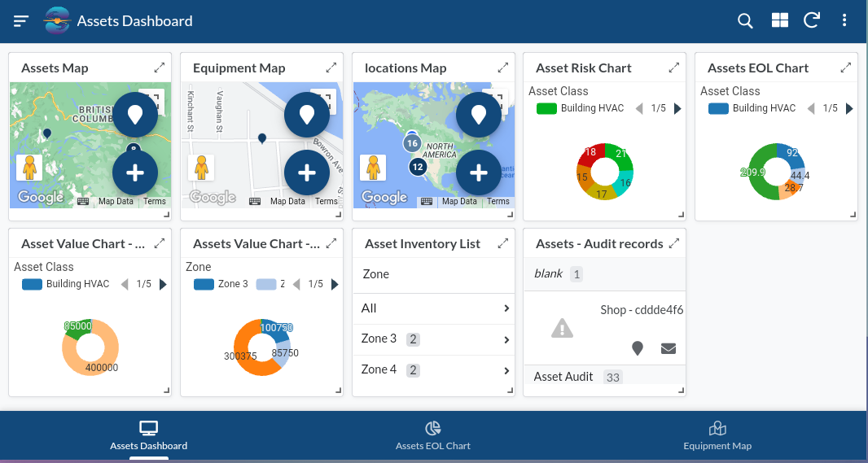Expand the Assets EOL Chart widget
This screenshot has width=868, height=463.
pos(845,68)
